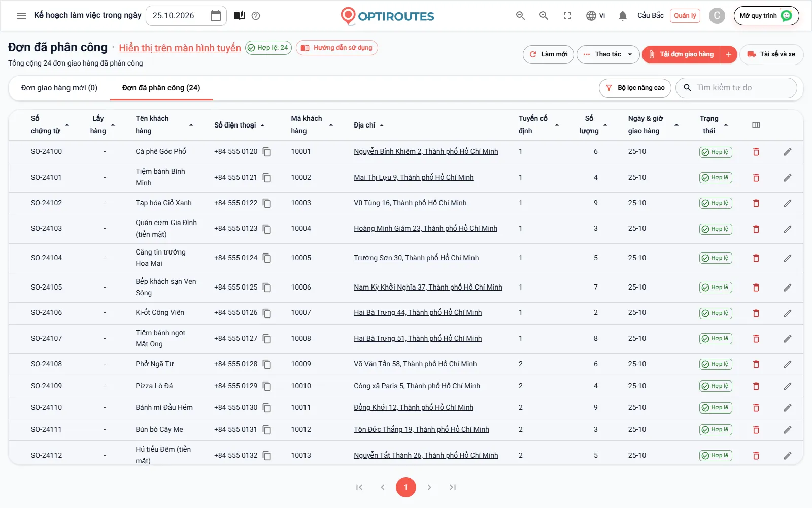Click the user avatar C
Image resolution: width=812 pixels, height=508 pixels.
coord(717,16)
